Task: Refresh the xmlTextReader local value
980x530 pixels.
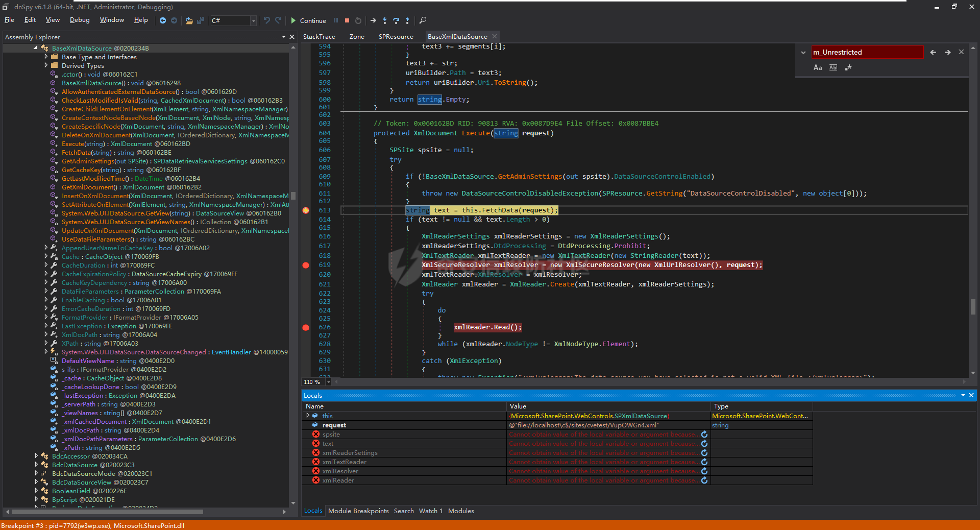Action: tap(704, 462)
